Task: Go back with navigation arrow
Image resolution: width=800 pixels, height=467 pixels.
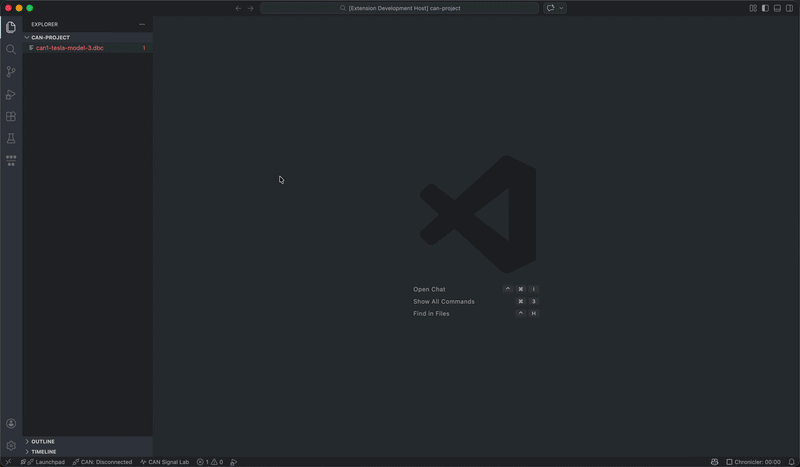Action: point(238,8)
